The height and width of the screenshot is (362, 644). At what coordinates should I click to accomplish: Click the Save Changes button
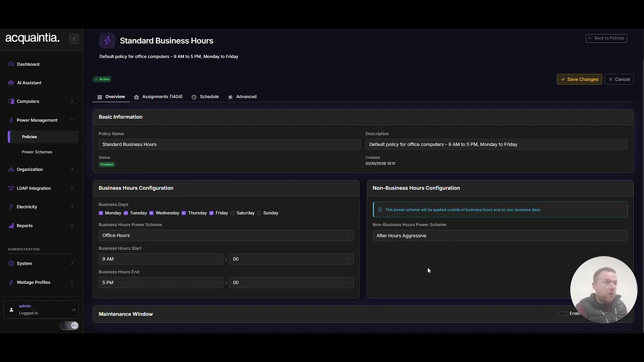point(579,79)
